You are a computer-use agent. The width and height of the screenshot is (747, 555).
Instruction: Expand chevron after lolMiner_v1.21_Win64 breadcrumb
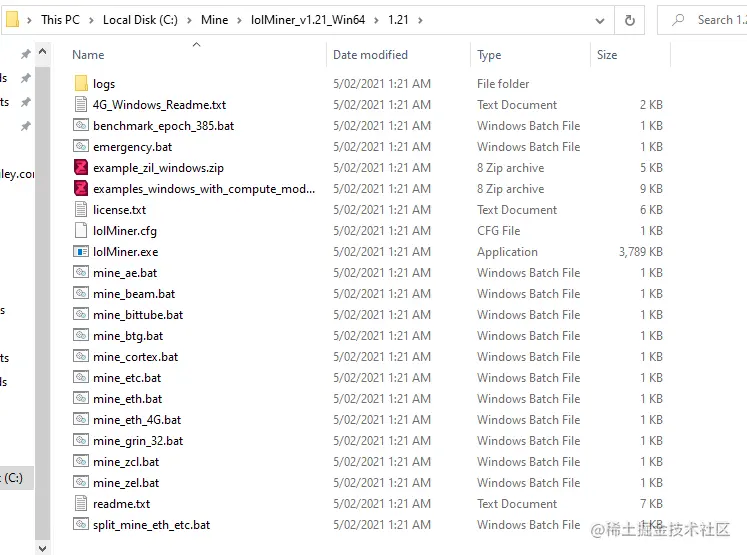point(376,20)
